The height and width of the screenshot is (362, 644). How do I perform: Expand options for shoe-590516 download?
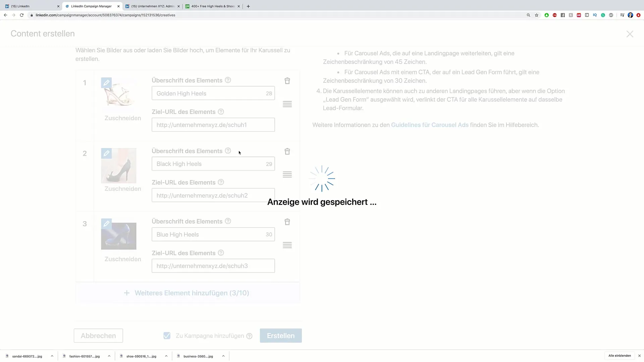pos(166,356)
